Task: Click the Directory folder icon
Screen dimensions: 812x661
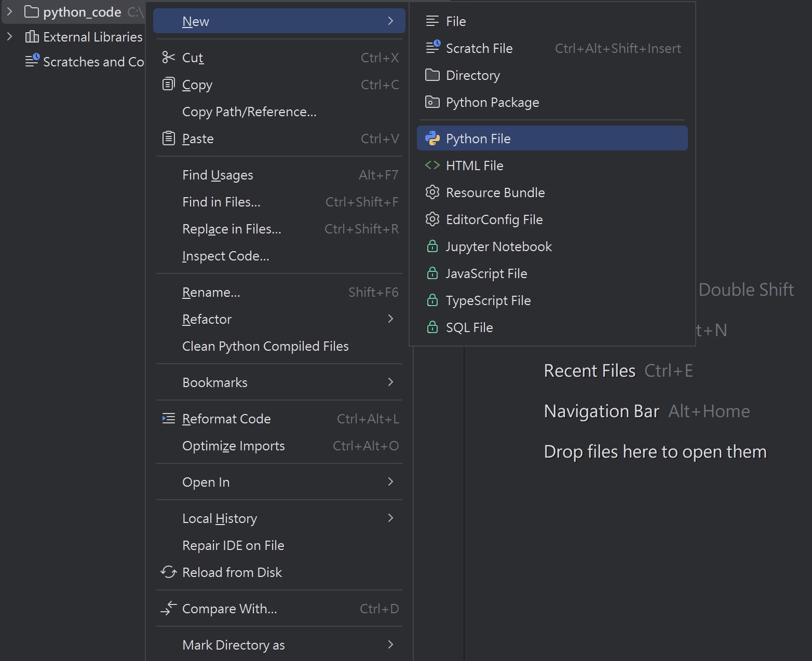Action: [x=432, y=75]
